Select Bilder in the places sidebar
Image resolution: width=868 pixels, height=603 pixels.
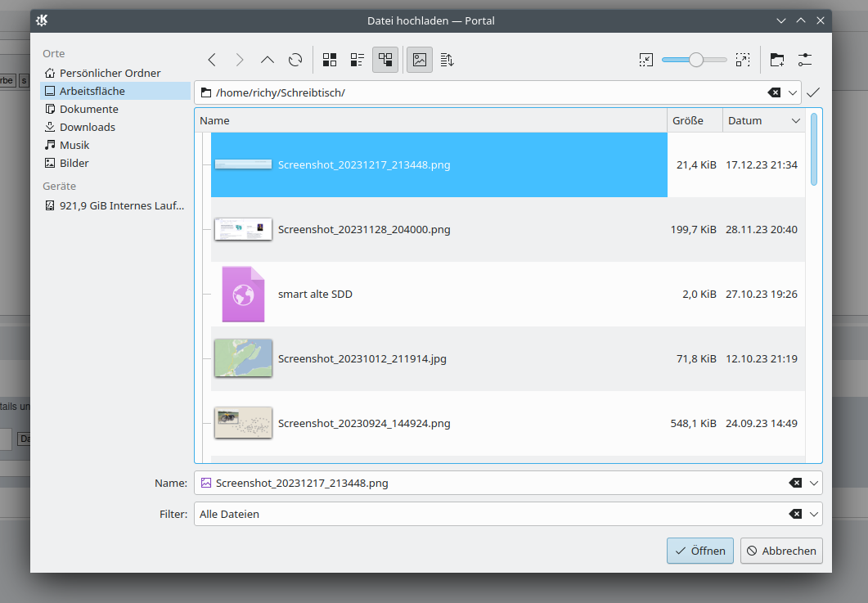coord(74,163)
